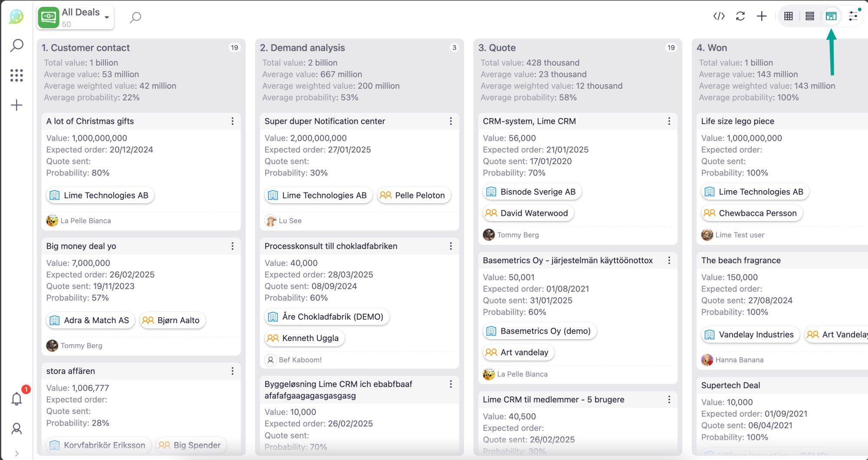Click the count badge 19 in Quote column
Viewport: 868px width, 460px height.
pyautogui.click(x=671, y=48)
